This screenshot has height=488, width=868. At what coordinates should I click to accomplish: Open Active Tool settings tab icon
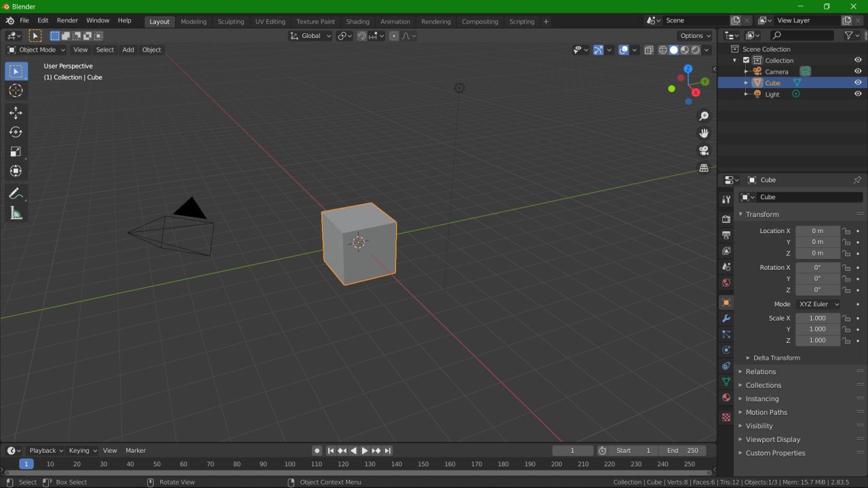tap(726, 199)
